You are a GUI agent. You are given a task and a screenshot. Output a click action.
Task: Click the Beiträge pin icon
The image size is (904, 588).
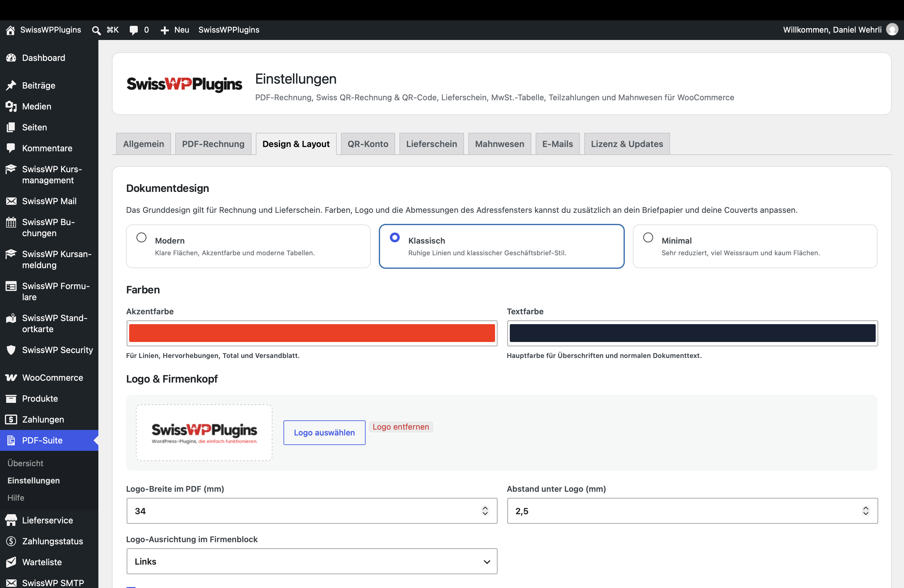pyautogui.click(x=11, y=85)
